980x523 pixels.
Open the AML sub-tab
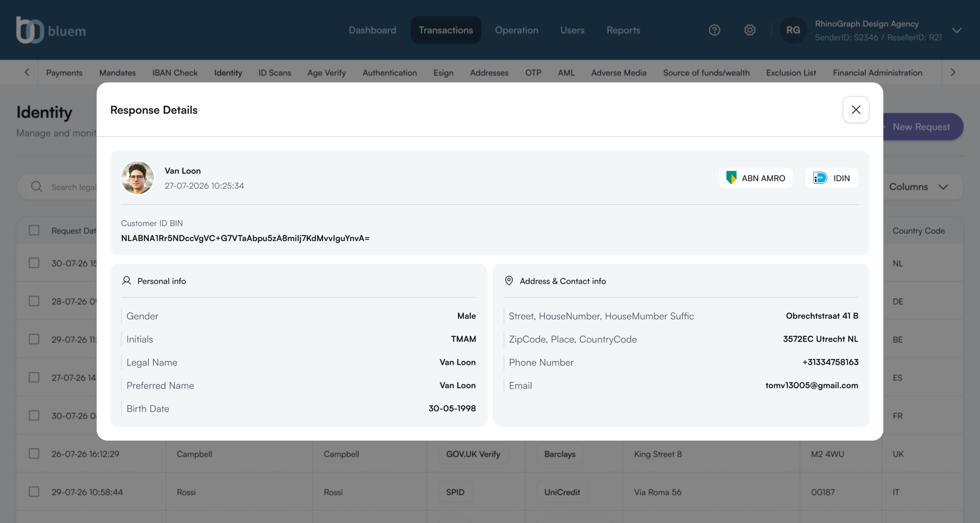tap(566, 72)
